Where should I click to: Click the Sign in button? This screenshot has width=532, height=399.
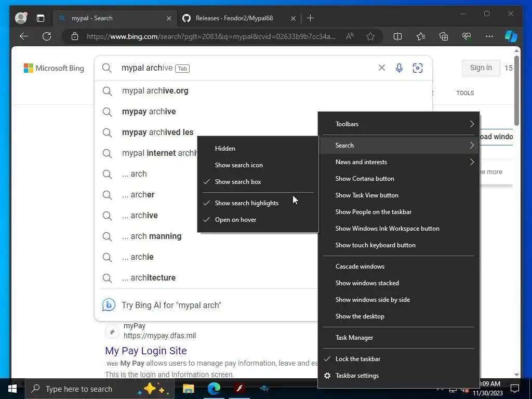coord(481,68)
